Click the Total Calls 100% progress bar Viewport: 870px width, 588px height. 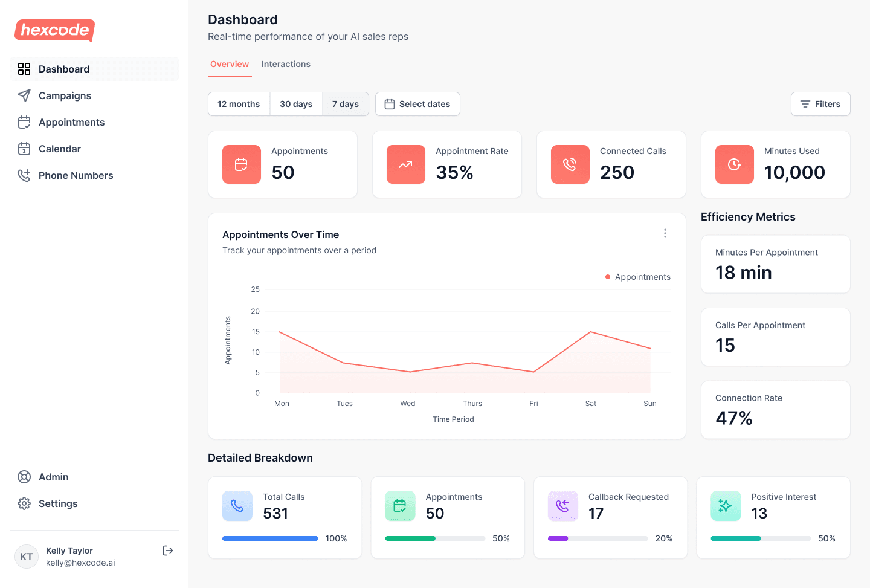coord(270,538)
